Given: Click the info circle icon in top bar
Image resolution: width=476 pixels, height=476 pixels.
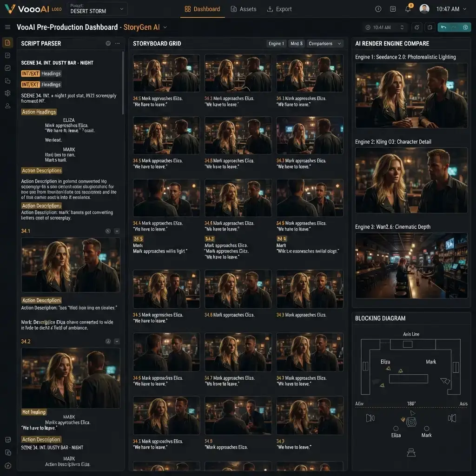Looking at the screenshot, I should (378, 9).
